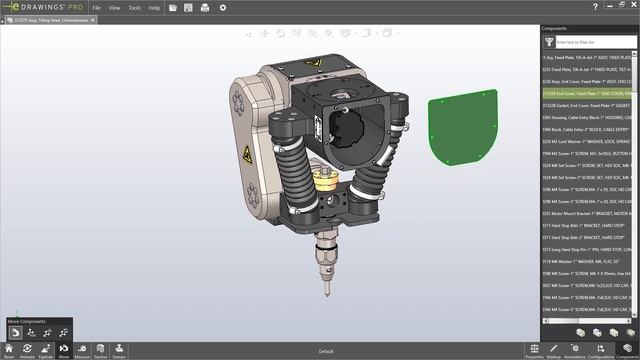This screenshot has height=360, width=640.
Task: Click scroll-down arrow of component list
Action: (x=634, y=315)
